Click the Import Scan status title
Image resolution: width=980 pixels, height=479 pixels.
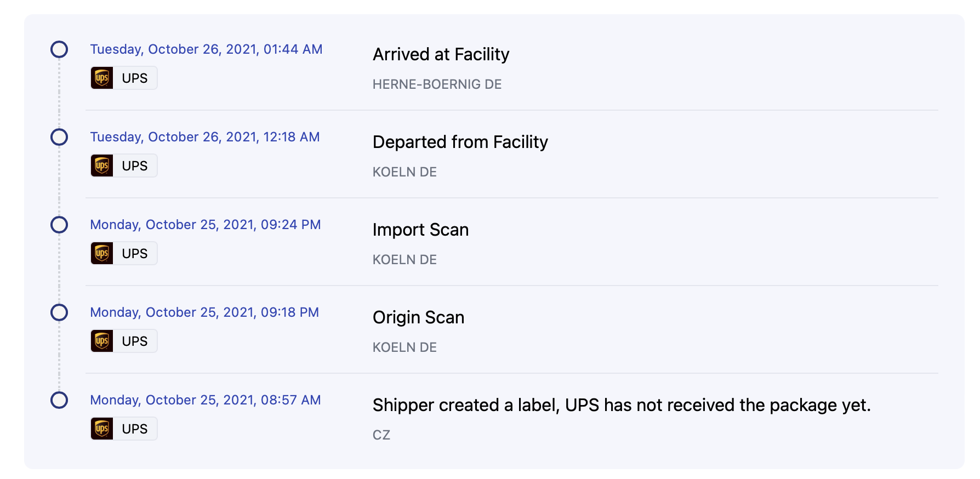[420, 230]
